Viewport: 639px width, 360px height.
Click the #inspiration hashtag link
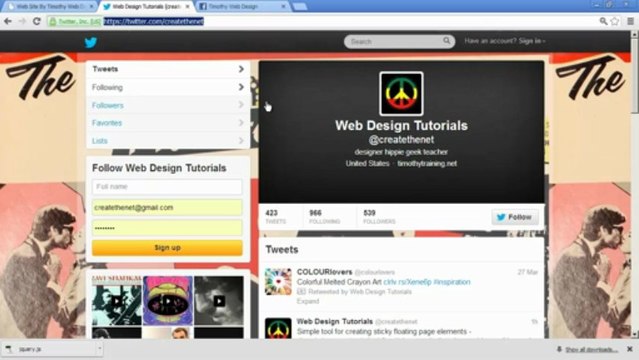[x=452, y=282]
